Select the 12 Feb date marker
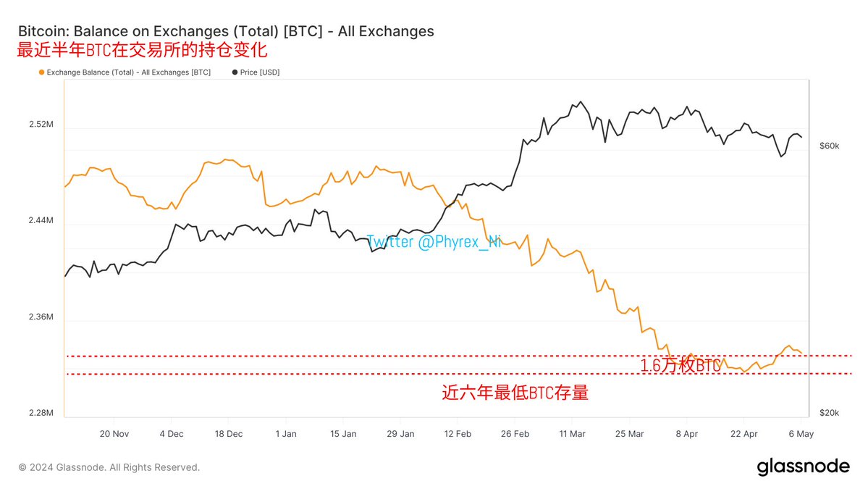The height and width of the screenshot is (489, 868). click(458, 434)
